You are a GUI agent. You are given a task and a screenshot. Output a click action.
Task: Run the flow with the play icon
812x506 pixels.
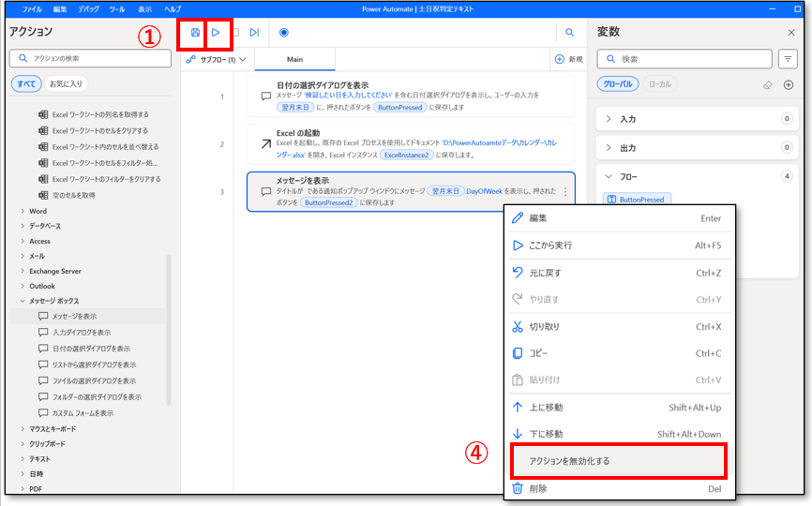[216, 33]
